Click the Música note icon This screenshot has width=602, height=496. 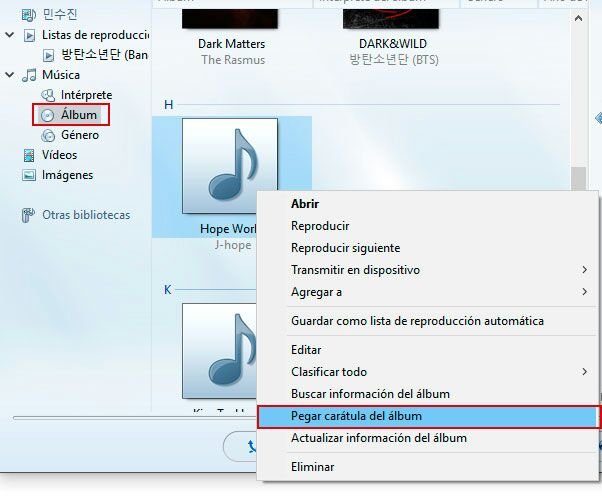click(x=29, y=75)
